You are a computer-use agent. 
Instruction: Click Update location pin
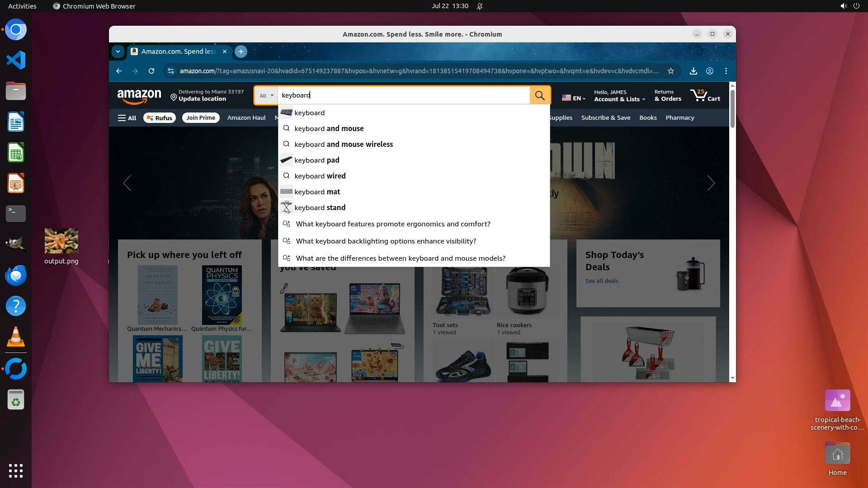click(x=173, y=97)
